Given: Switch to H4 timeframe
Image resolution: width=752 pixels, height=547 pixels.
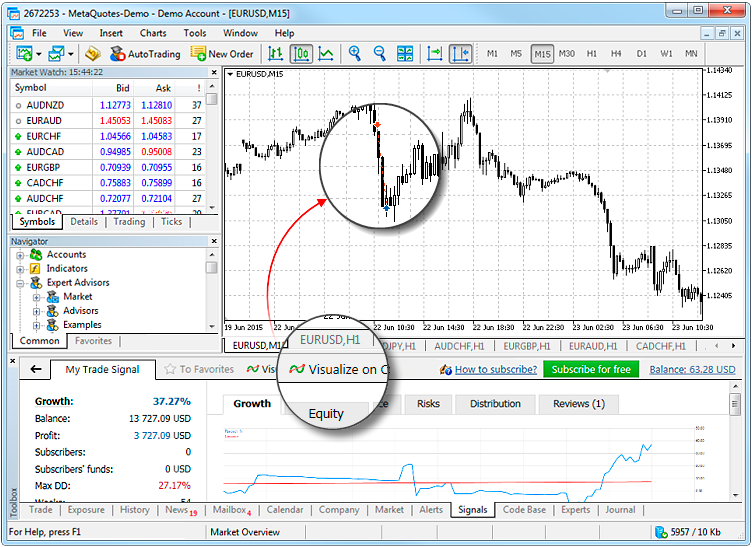Looking at the screenshot, I should click(616, 54).
